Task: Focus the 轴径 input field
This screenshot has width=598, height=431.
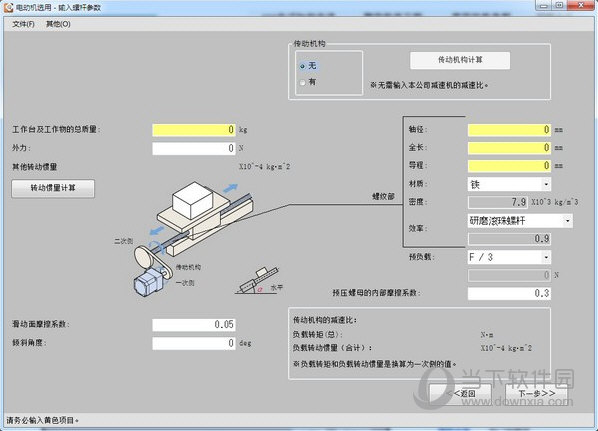Action: pyautogui.click(x=509, y=130)
